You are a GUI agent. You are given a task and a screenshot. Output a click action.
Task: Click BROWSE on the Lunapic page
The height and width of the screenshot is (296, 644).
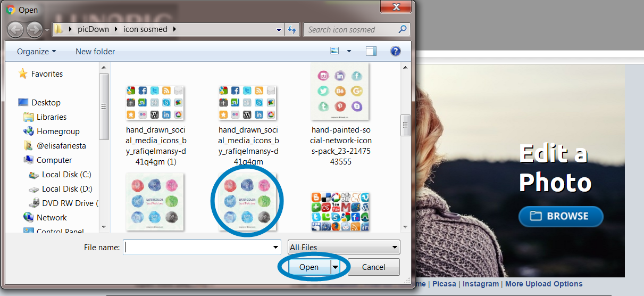(561, 216)
